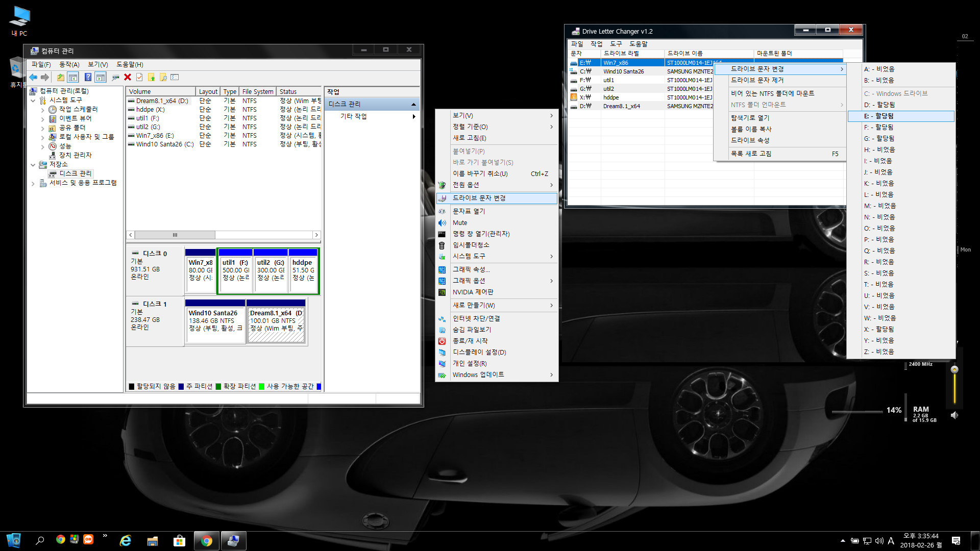980x551 pixels.
Task: Click 드라이브 라벨 column header
Action: point(632,53)
